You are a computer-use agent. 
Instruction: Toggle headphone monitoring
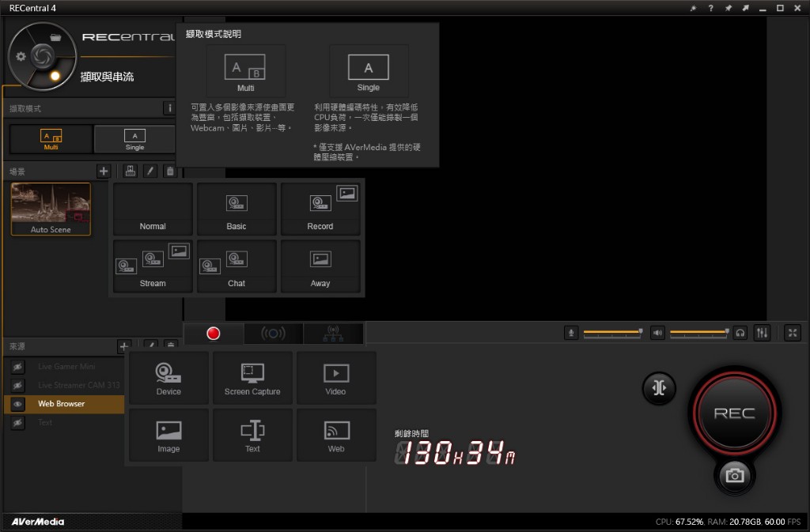[740, 333]
